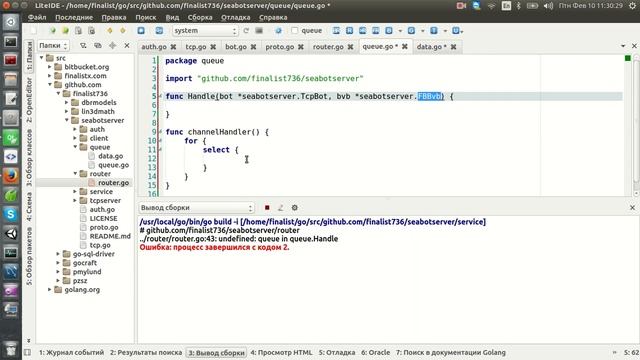Expand the tcpserver folder
640x360 pixels.
point(76,200)
